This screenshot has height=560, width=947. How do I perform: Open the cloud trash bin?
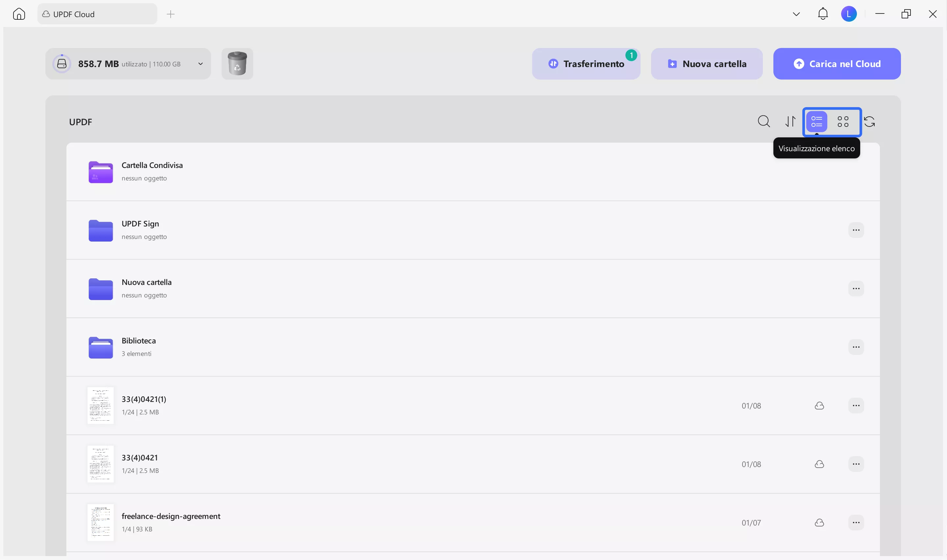[x=237, y=63]
